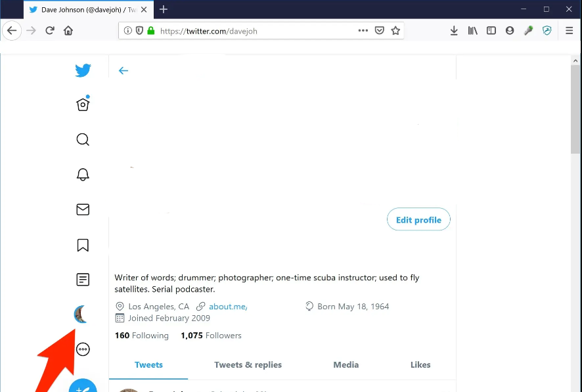Open Bookmarks icon in sidebar
This screenshot has height=392, width=582.
click(83, 245)
